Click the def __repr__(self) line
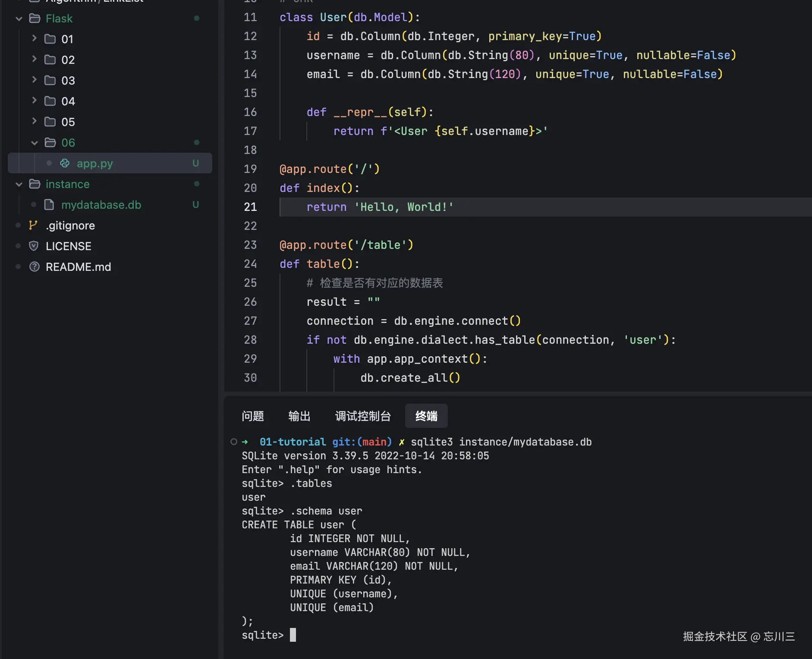Image resolution: width=812 pixels, height=659 pixels. 370,112
